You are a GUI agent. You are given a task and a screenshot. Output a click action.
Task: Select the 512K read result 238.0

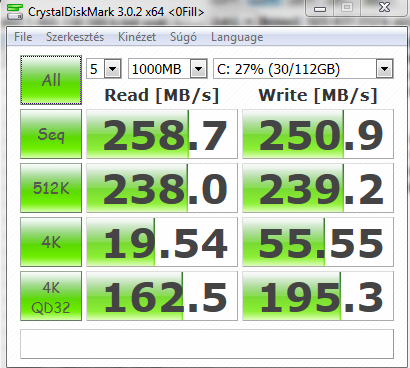point(162,188)
